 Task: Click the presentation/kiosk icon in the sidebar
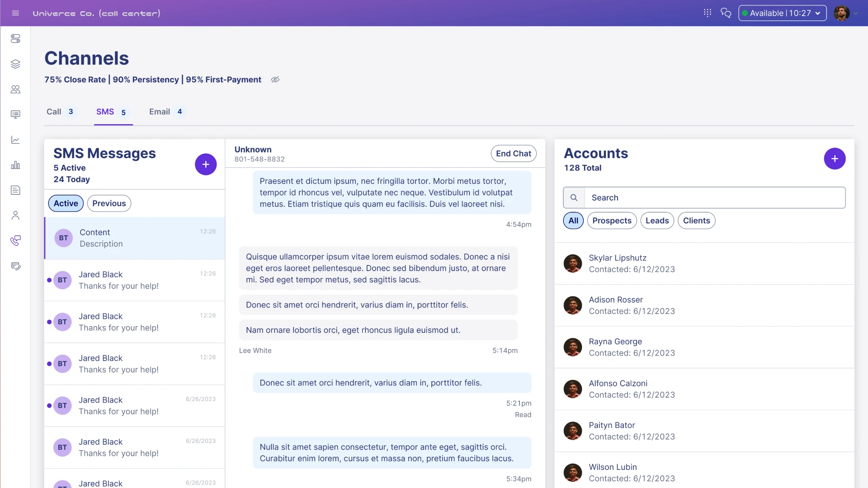pos(16,114)
